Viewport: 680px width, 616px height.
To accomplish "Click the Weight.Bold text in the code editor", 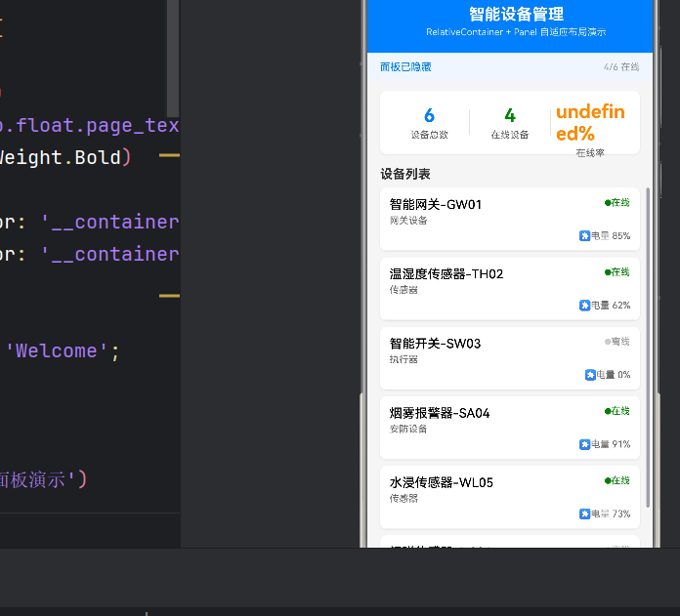I will (61, 158).
